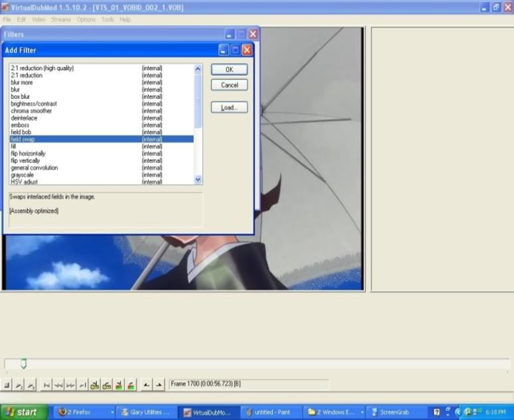Click the 6:18 PM system clock
Screen dimensions: 514x420
[x=495, y=412]
